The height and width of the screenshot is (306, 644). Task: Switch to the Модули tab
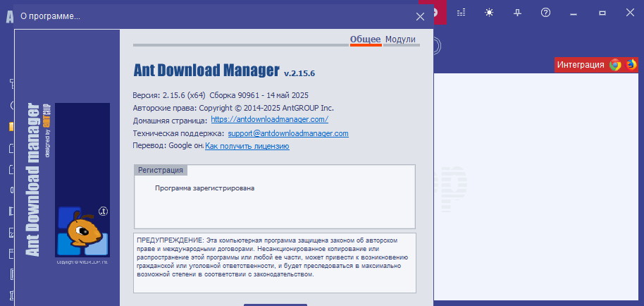coord(400,39)
